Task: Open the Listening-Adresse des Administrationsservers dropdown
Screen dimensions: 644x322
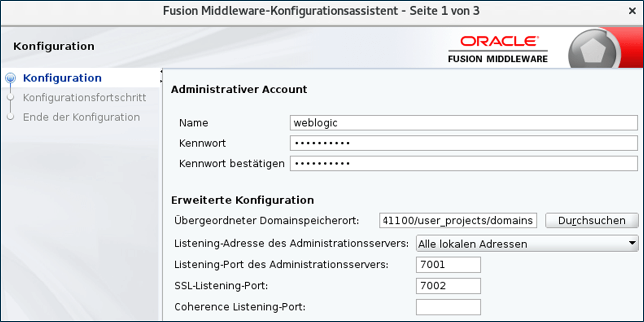Action: click(x=527, y=244)
